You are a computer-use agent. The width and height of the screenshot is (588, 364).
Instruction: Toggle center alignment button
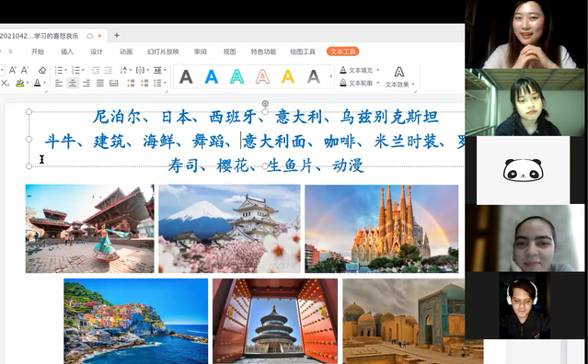coord(73,83)
